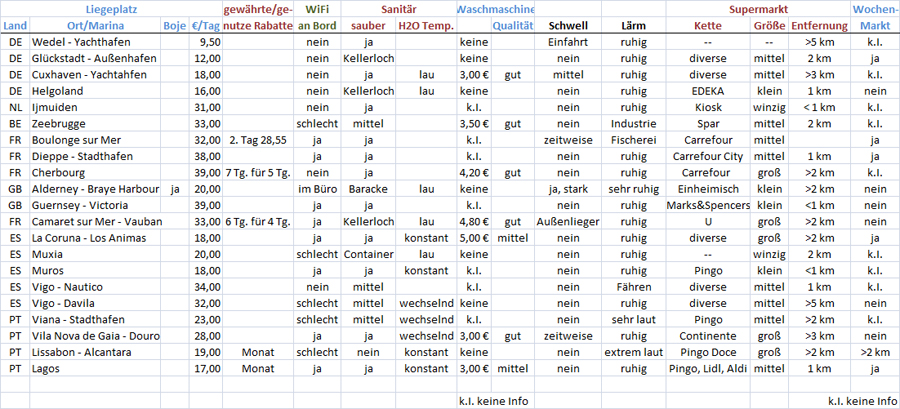
Task: Click the '2. Tag 28,55' discount cell
Action: click(x=258, y=140)
